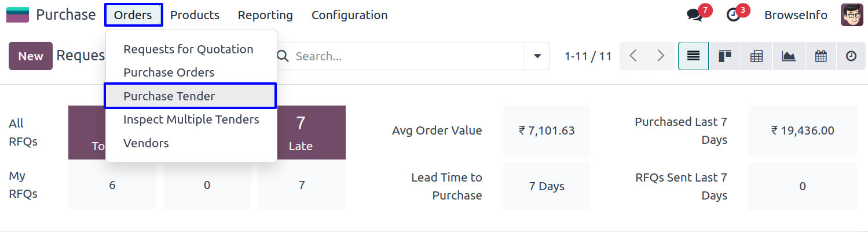Open the Configuration menu

coord(350,15)
